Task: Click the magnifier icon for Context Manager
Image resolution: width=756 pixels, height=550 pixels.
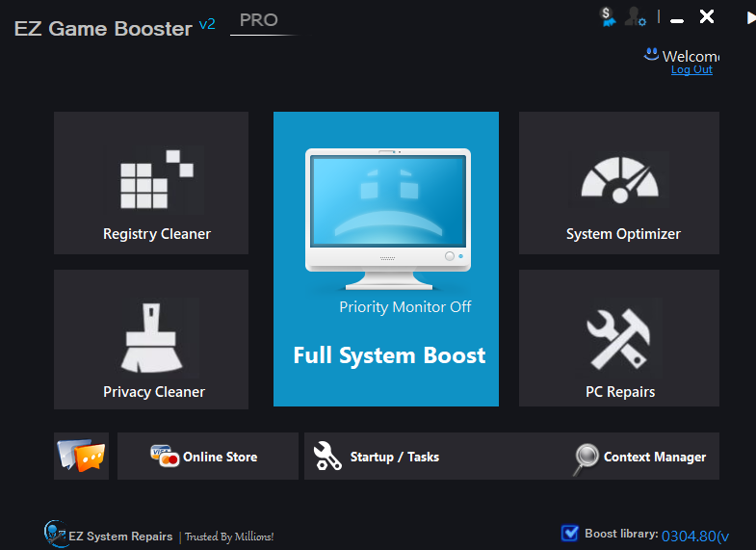Action: (586, 458)
